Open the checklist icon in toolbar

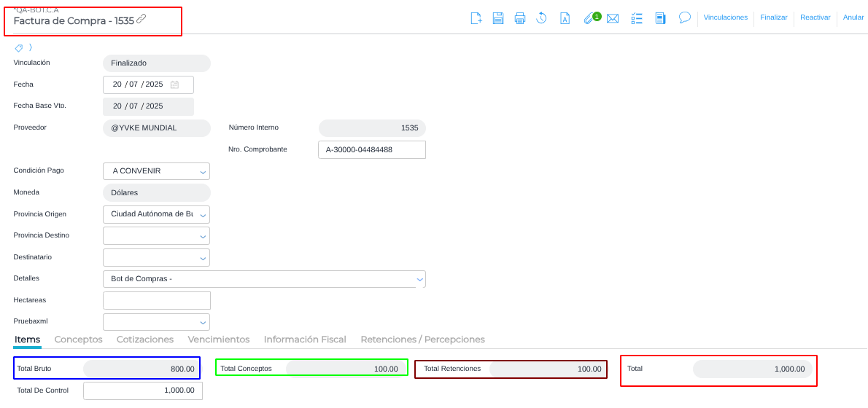click(637, 18)
